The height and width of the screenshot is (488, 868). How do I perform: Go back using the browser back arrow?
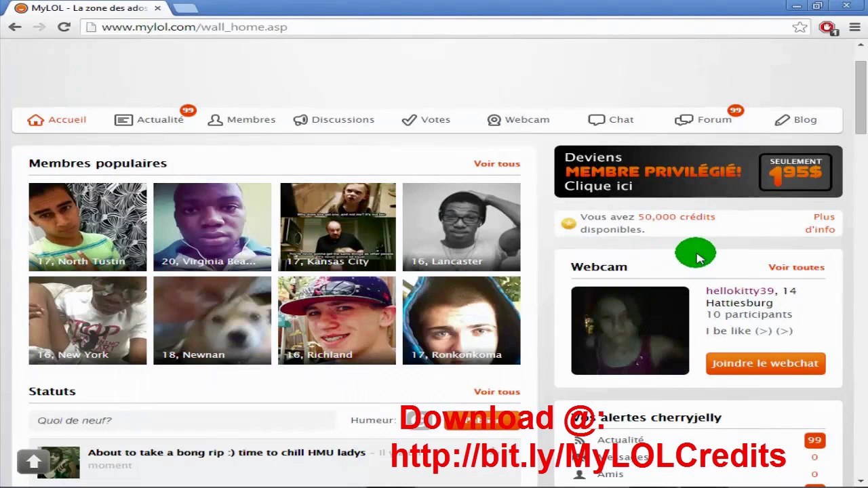(15, 27)
